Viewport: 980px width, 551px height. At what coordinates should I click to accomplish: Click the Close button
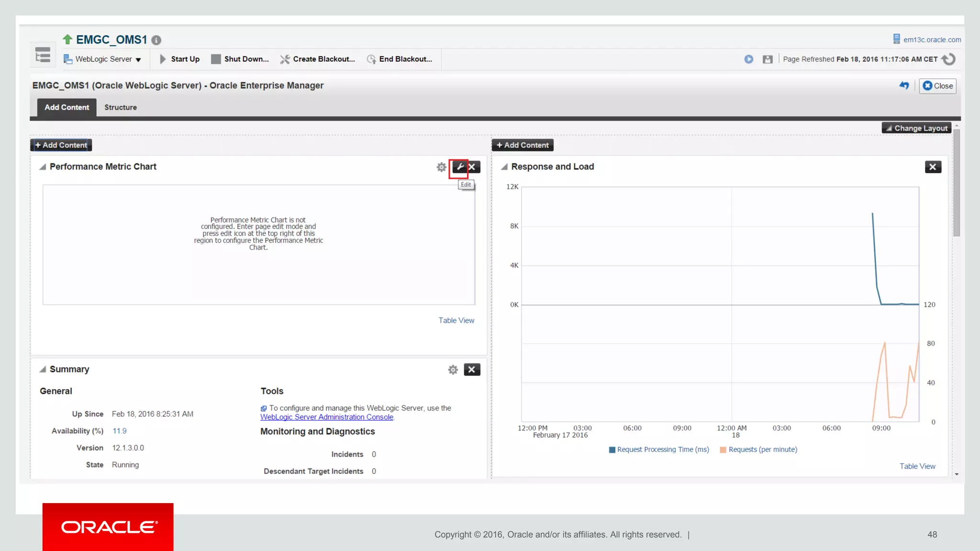click(937, 86)
